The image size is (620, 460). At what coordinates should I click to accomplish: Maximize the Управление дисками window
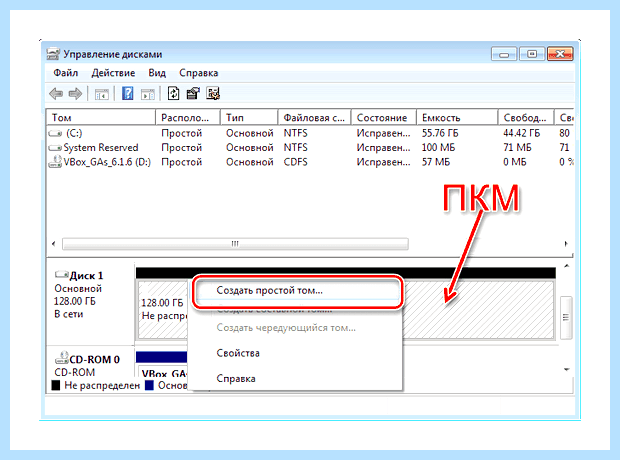[532, 54]
